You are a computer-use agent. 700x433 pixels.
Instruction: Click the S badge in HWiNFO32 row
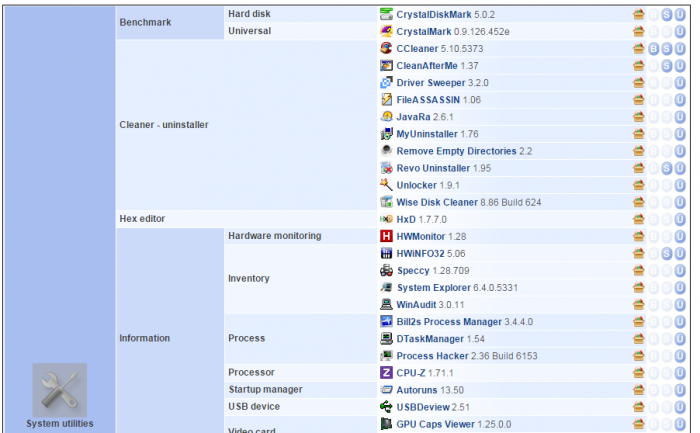click(x=667, y=254)
